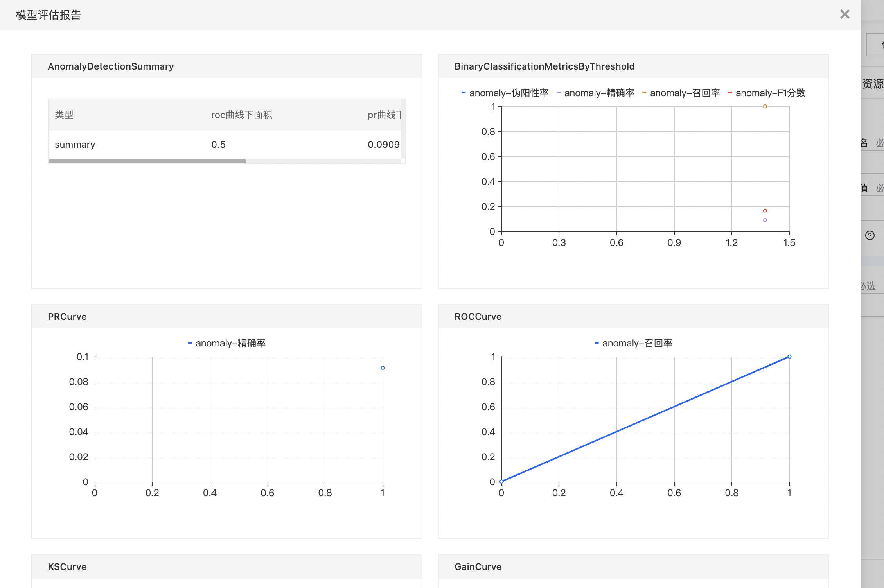
Task: Click the ROC curve top-right endpoint
Action: tap(789, 357)
